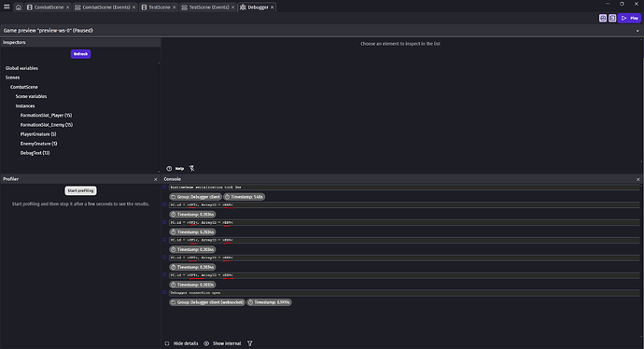Click the Inspectors panel header
This screenshot has height=349, width=644.
tap(80, 42)
